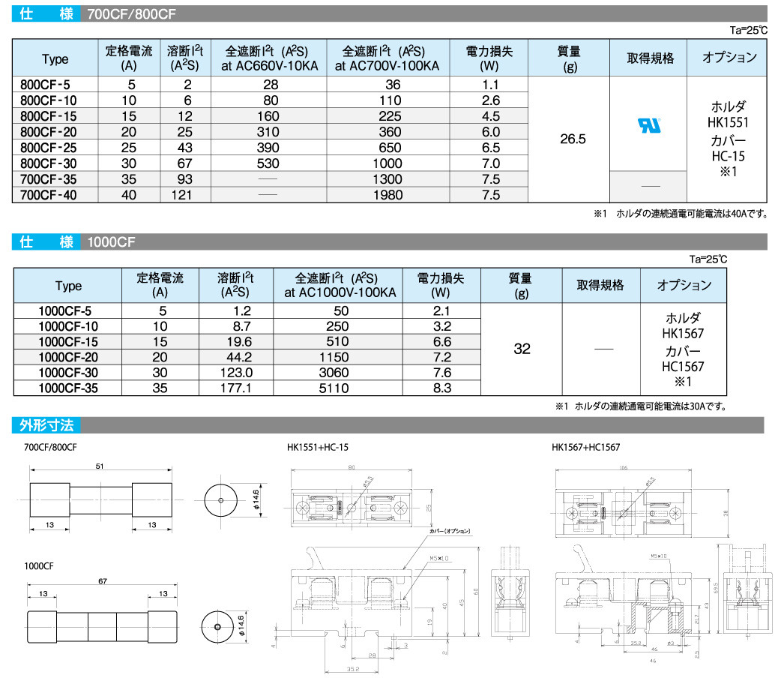Click the 1000CF fuse side-view drawing
Screen dimensions: 784x684
coord(102,627)
